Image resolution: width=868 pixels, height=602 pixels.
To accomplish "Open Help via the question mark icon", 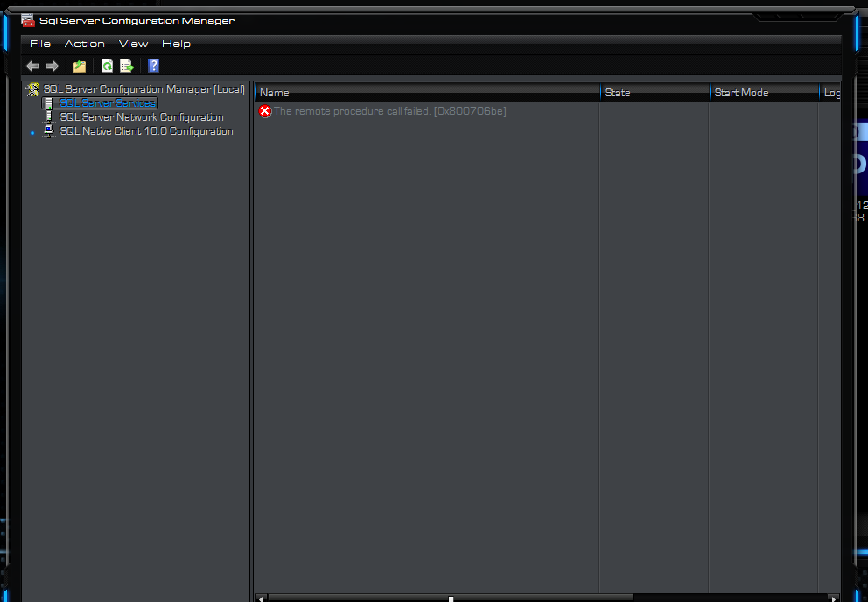I will click(153, 66).
